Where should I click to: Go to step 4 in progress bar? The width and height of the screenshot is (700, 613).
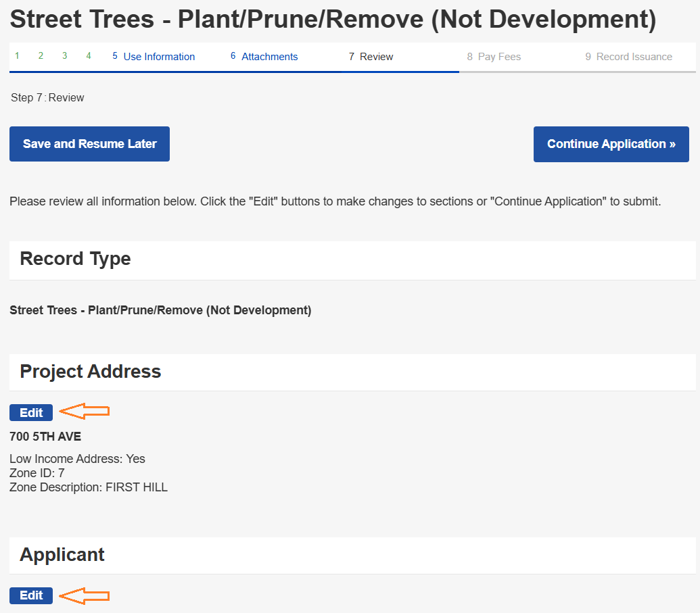tap(89, 56)
